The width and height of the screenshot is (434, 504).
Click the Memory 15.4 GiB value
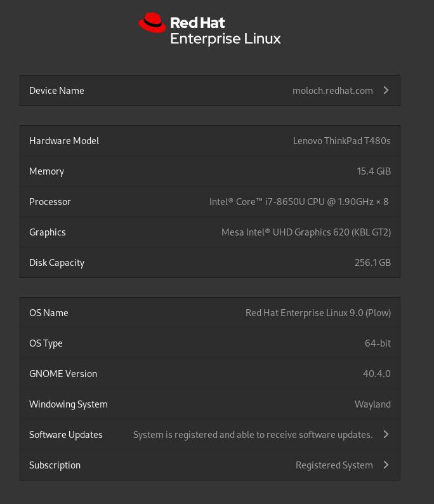[x=374, y=171]
